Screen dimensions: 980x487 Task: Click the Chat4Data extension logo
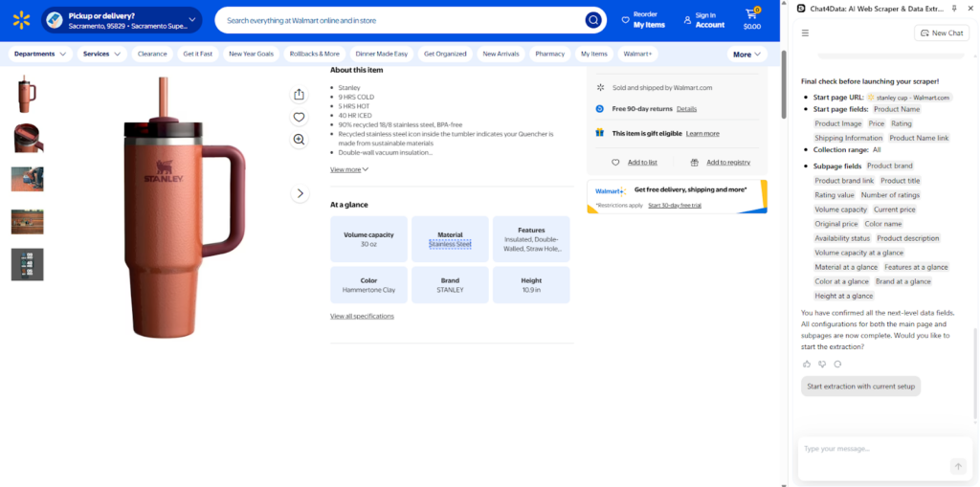tap(801, 8)
